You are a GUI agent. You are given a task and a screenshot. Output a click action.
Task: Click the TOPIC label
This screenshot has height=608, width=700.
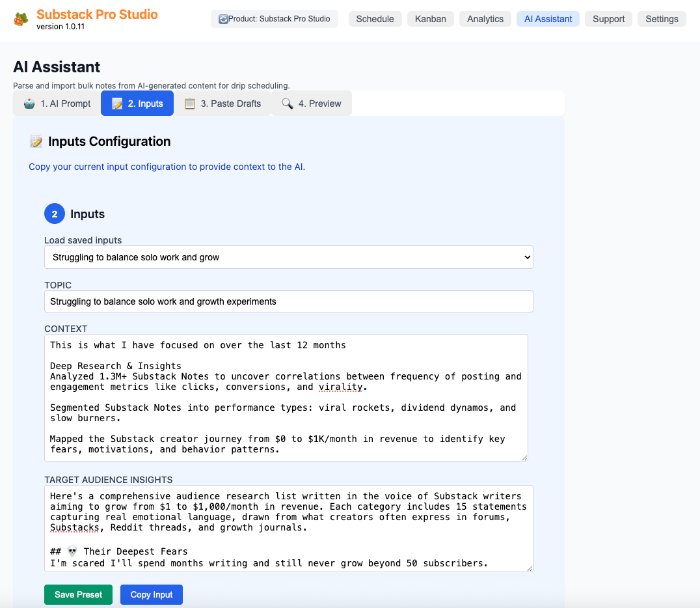coord(58,285)
